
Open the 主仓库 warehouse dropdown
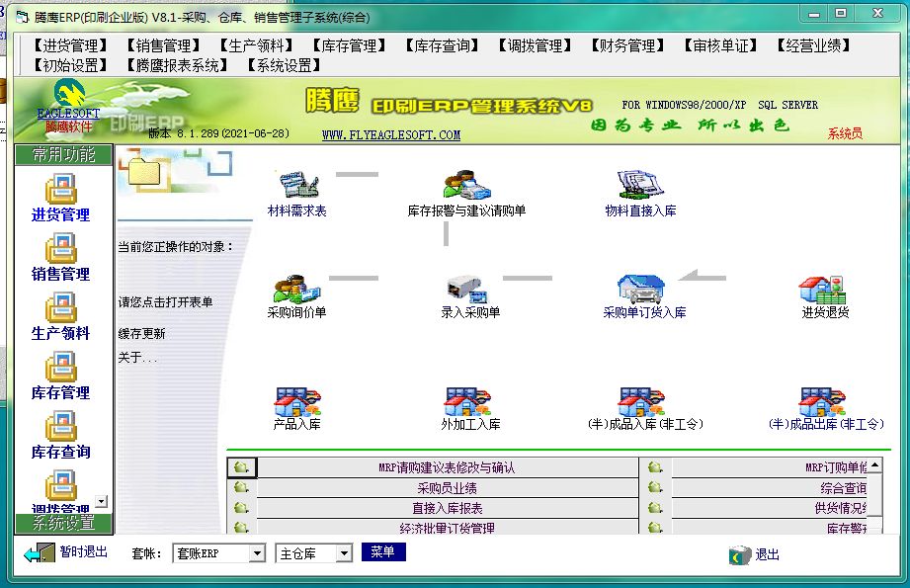coord(344,553)
